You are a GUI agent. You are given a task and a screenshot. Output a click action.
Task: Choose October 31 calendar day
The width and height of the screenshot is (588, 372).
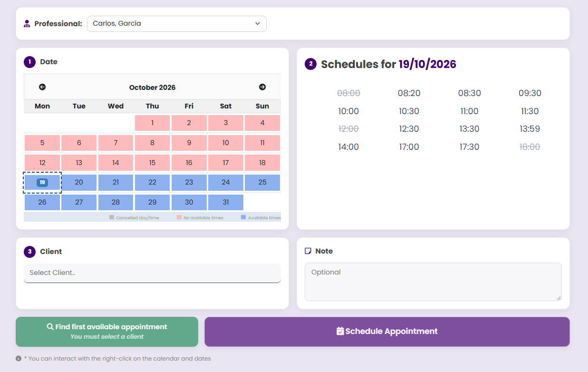[x=226, y=202]
